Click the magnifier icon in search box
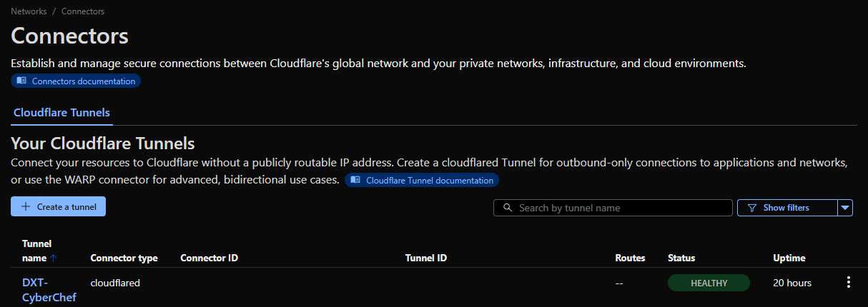The height and width of the screenshot is (307, 868). (x=508, y=208)
